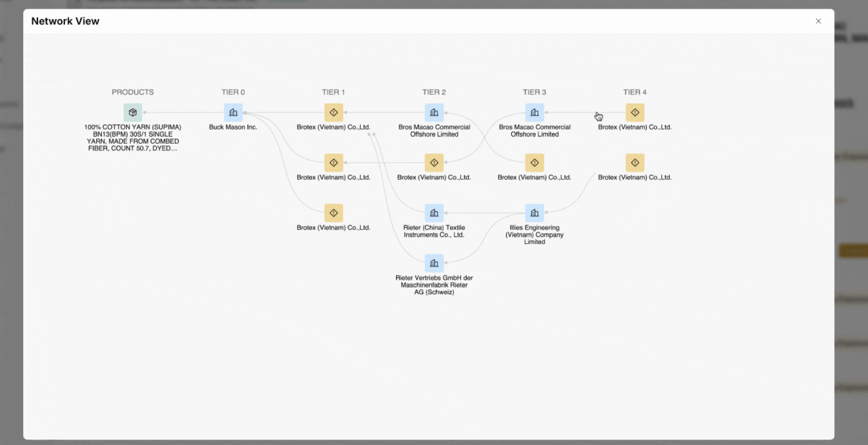
Task: Click the bottom Tier 1 Brotex node icon
Action: [334, 213]
